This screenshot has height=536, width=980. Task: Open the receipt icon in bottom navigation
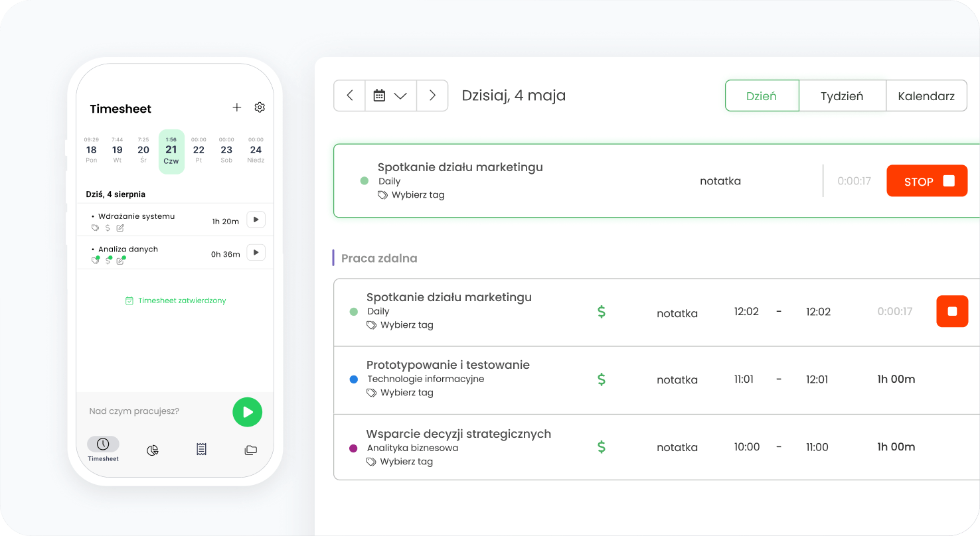point(201,450)
